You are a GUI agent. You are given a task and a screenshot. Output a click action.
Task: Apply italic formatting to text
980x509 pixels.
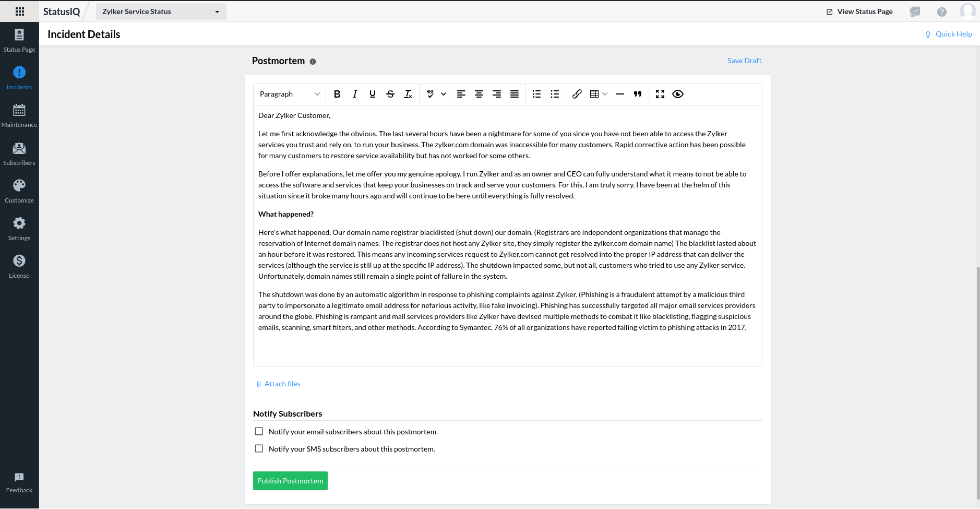tap(355, 94)
